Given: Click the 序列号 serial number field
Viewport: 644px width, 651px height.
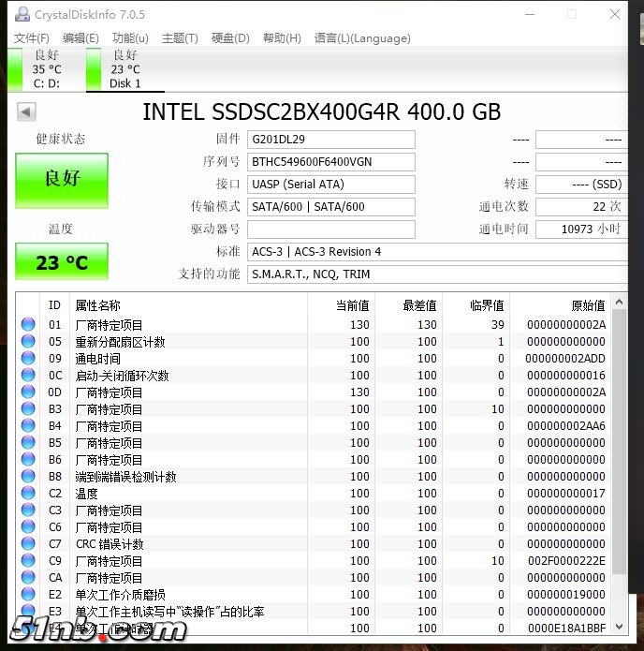Looking at the screenshot, I should pyautogui.click(x=331, y=162).
